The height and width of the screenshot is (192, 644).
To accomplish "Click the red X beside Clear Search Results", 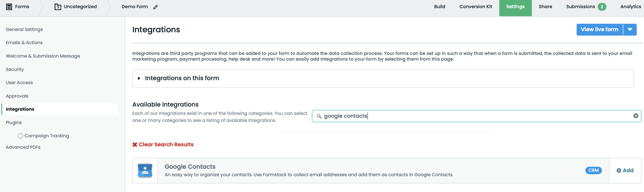I will (135, 145).
